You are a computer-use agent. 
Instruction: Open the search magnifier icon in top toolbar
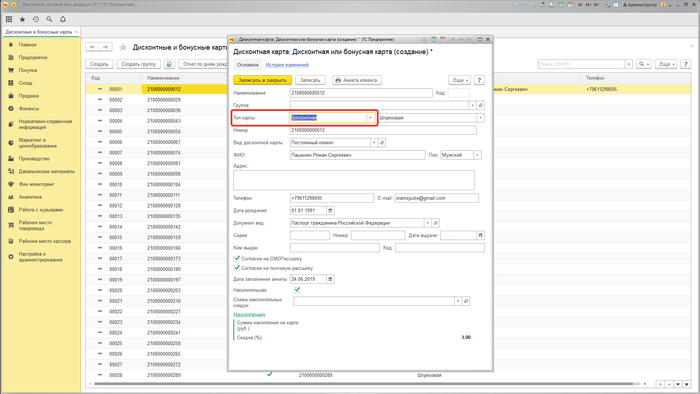(49, 19)
